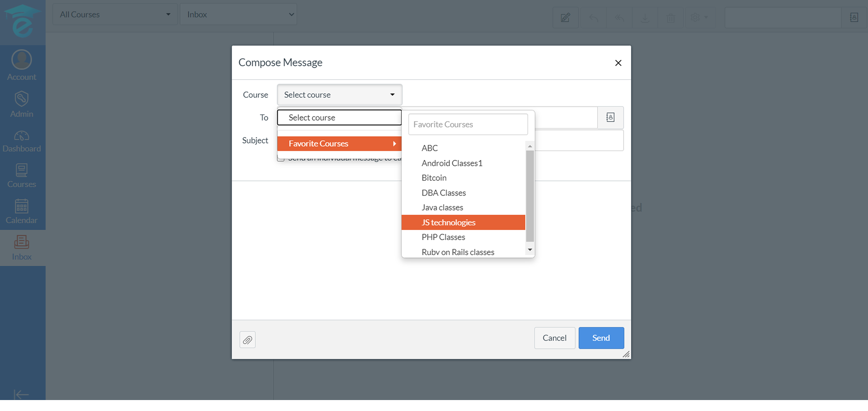Open the All Courses filter dropdown
This screenshot has width=868, height=411.
115,15
